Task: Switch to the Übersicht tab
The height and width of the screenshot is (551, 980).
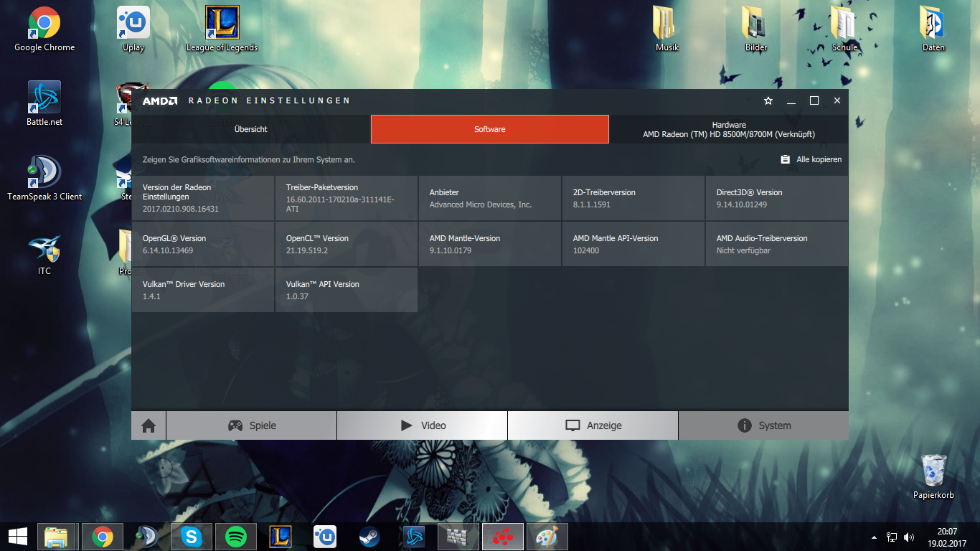Action: pyautogui.click(x=251, y=129)
